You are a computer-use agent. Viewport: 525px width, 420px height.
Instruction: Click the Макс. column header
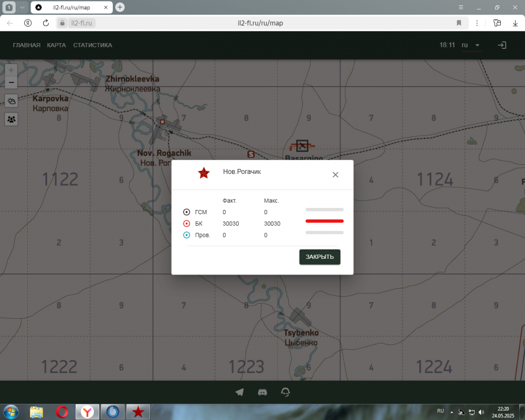(271, 201)
